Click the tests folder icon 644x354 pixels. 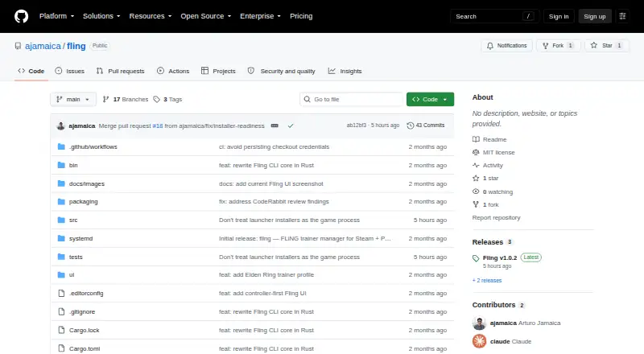coord(61,257)
